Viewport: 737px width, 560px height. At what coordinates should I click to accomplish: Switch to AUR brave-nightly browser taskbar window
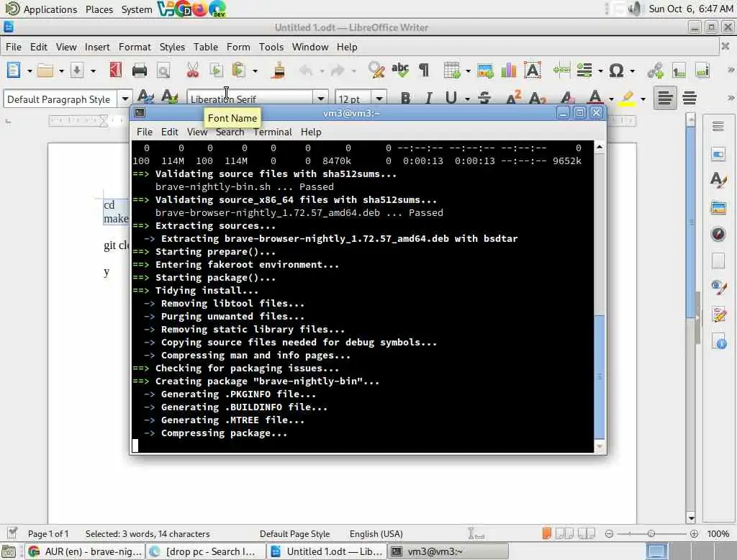point(85,551)
